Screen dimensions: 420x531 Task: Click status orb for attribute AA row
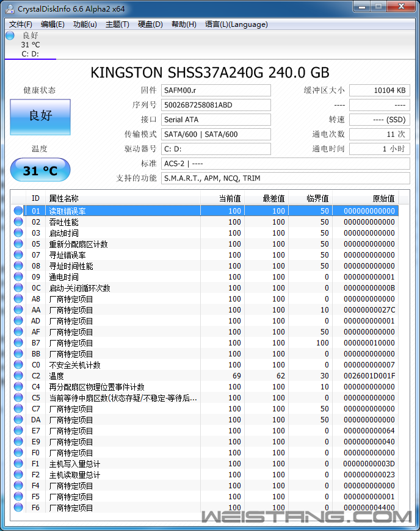click(18, 310)
